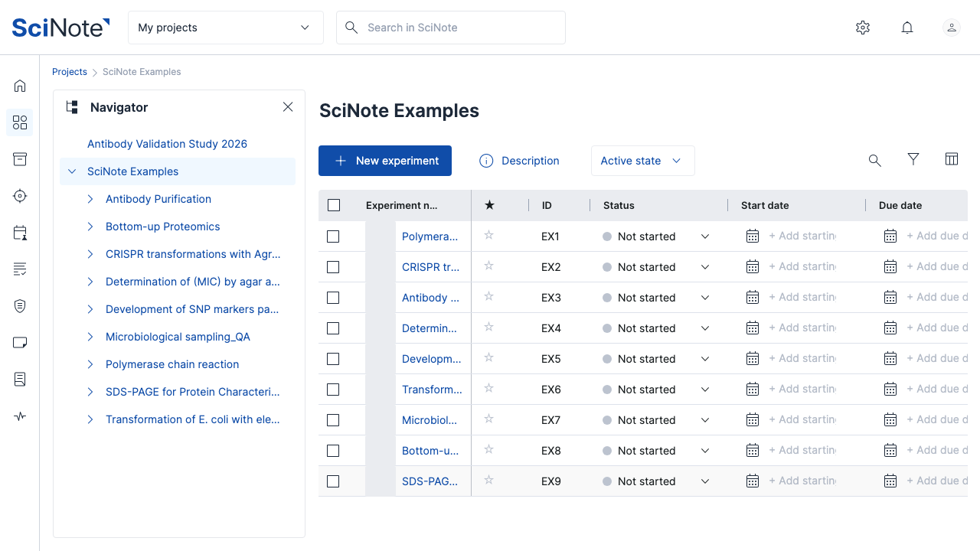Open calendar icon for EX3 start date
The height and width of the screenshot is (551, 980).
(753, 298)
